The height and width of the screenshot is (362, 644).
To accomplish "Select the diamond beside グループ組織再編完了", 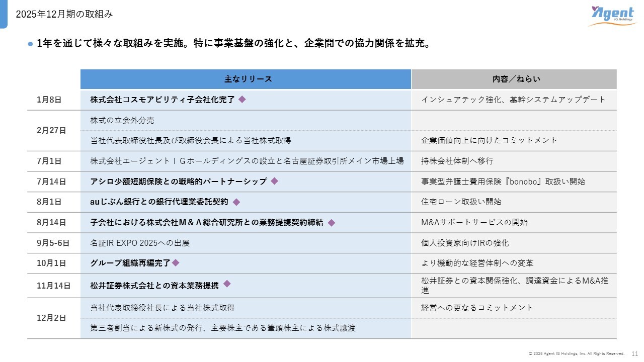I will (176, 262).
